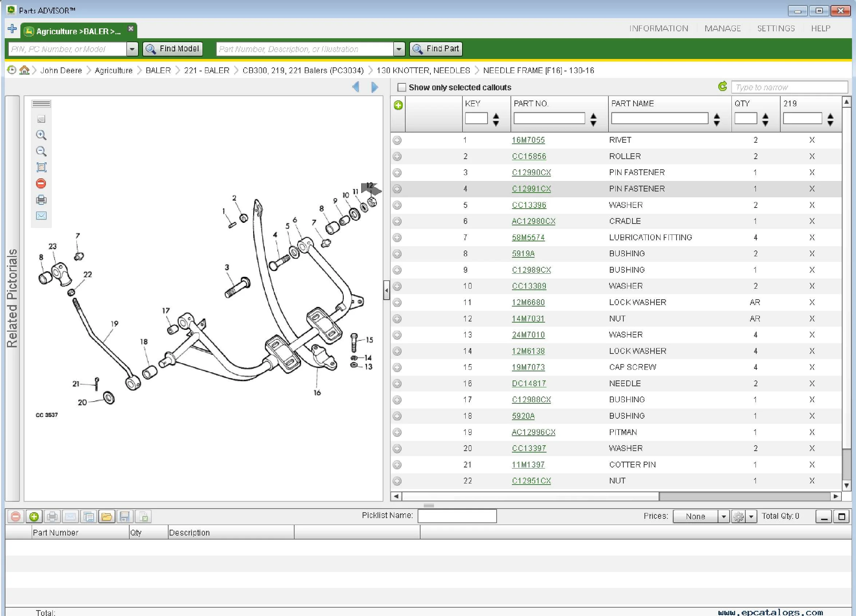Print the picklist
The image size is (856, 616).
point(52,516)
